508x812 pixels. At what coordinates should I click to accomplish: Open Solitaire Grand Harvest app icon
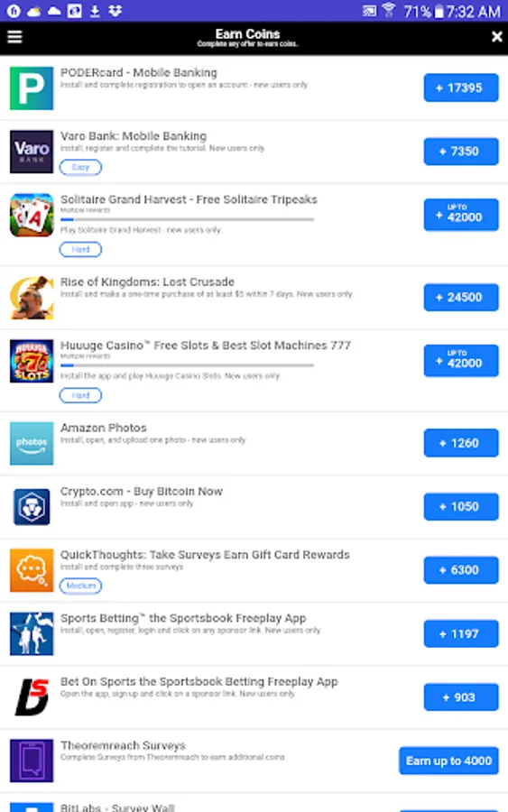[32, 215]
